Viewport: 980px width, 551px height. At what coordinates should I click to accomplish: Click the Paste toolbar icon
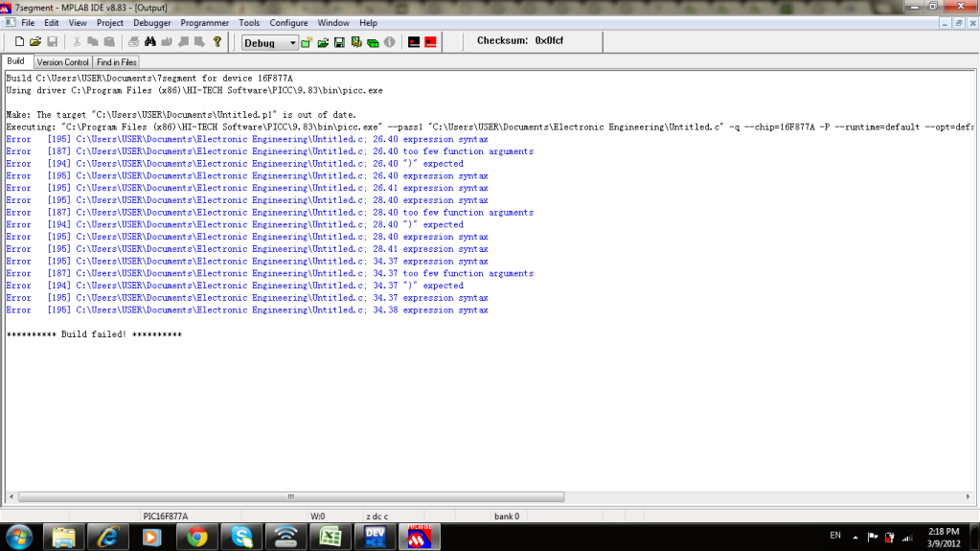109,42
